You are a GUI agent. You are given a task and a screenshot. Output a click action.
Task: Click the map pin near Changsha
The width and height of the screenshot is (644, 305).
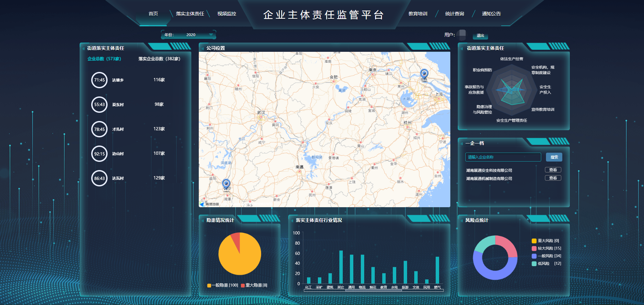[x=226, y=184]
